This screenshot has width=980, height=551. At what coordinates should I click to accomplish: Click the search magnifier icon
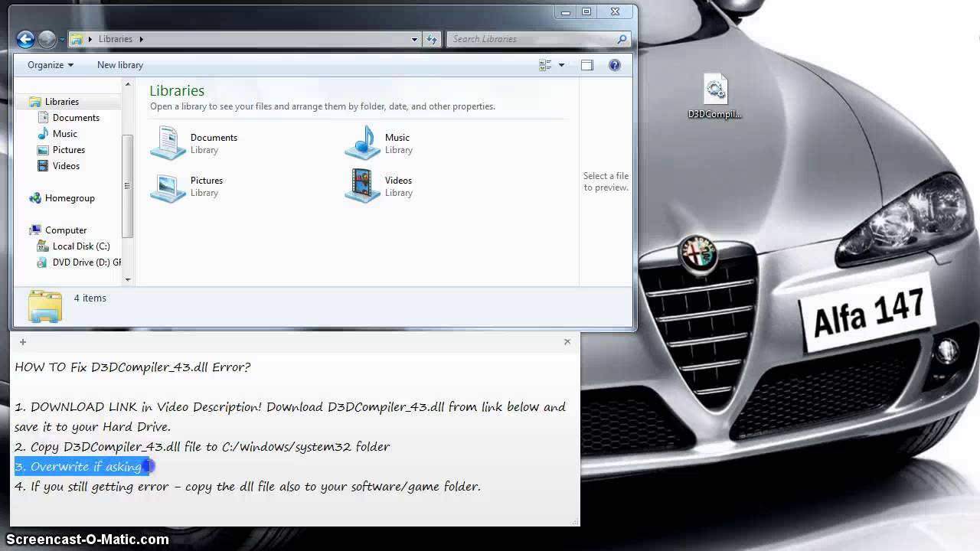622,39
